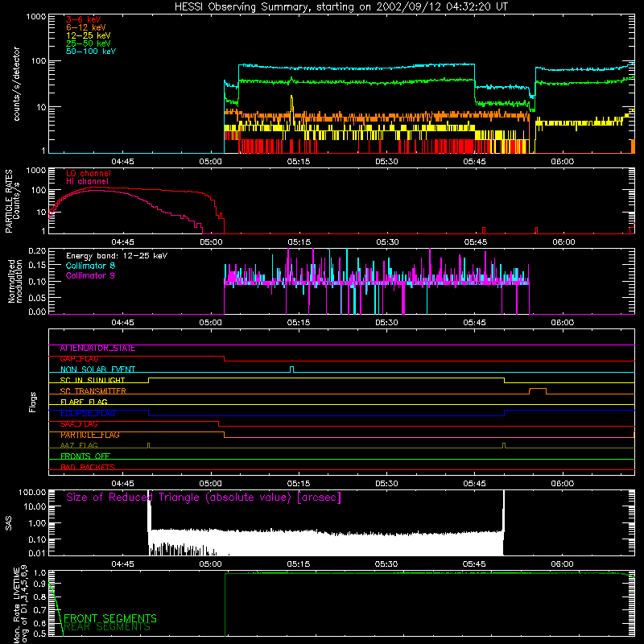Click the SC_IN_SUNLIGHT flag label
The height and width of the screenshot is (644, 644).
coord(93,380)
